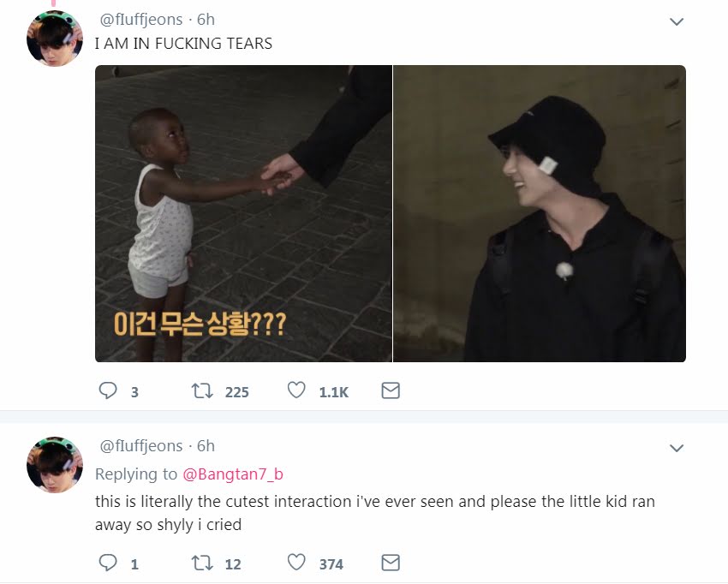Image resolution: width=728 pixels, height=584 pixels.
Task: Click reply icon on first tweet
Action: click(x=108, y=390)
